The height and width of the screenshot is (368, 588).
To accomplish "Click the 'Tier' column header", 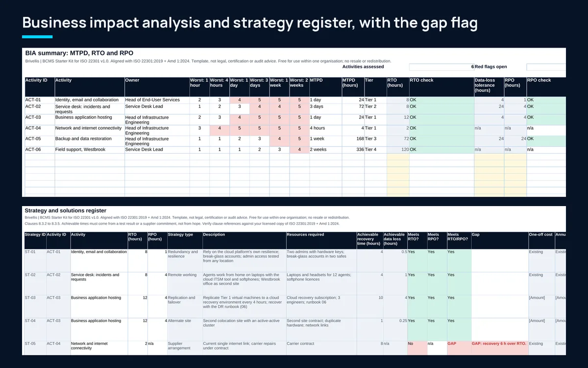I will pyautogui.click(x=375, y=86).
